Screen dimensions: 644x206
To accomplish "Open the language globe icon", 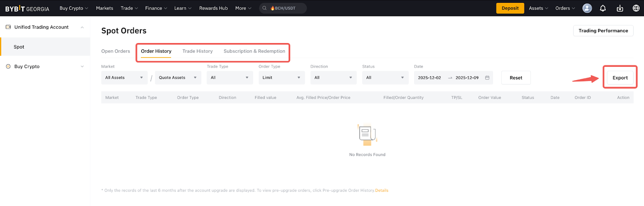I will click(x=636, y=8).
